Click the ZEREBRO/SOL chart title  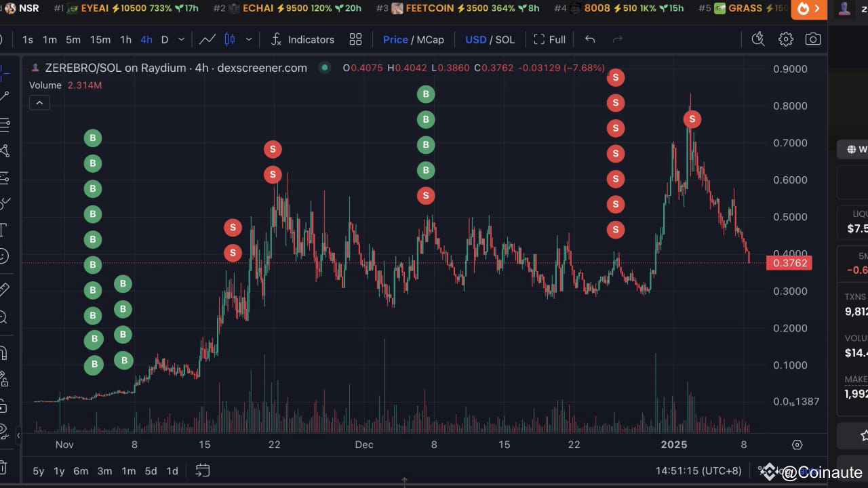[175, 67]
